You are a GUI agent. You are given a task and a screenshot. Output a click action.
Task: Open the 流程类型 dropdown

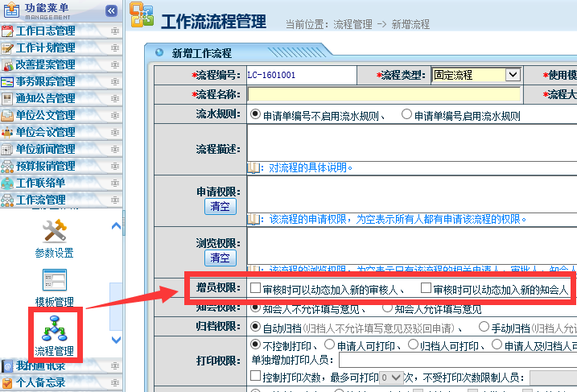coord(512,75)
